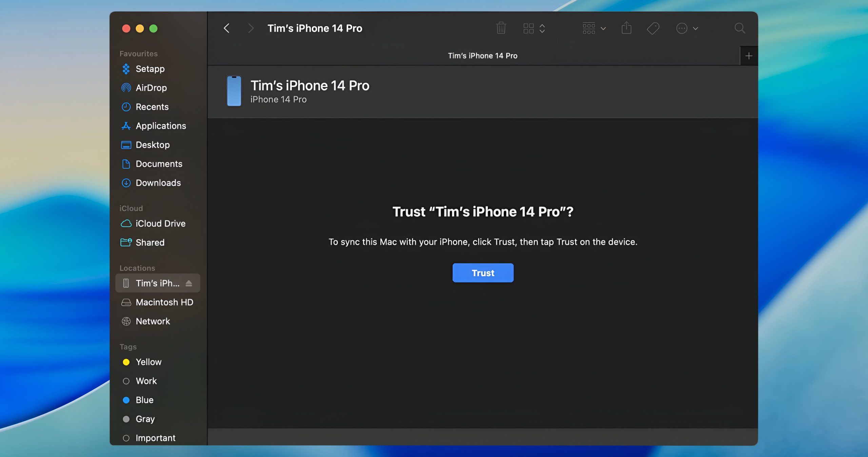Viewport: 868px width, 457px height.
Task: Click the AirDrop radar icon
Action: (126, 88)
